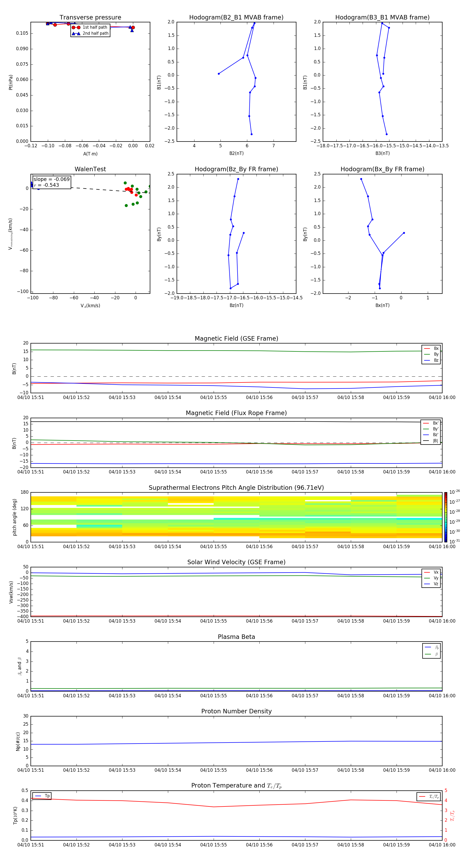Click the 'B2(nT)' x-axis label
The height and width of the screenshot is (868, 473).
(x=236, y=153)
